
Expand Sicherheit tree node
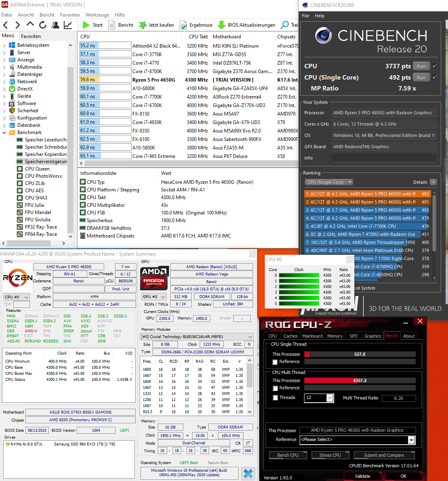(4, 111)
